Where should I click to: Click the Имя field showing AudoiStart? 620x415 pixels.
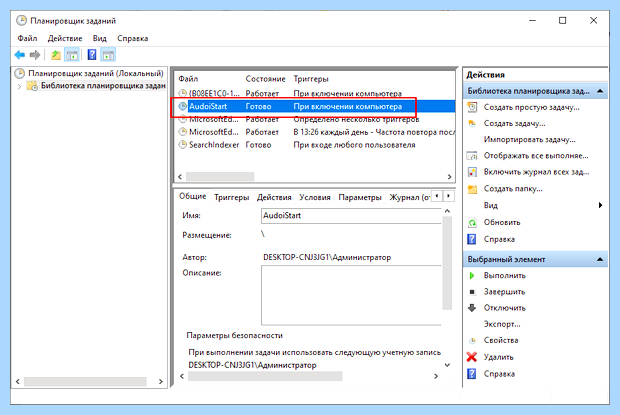point(351,216)
